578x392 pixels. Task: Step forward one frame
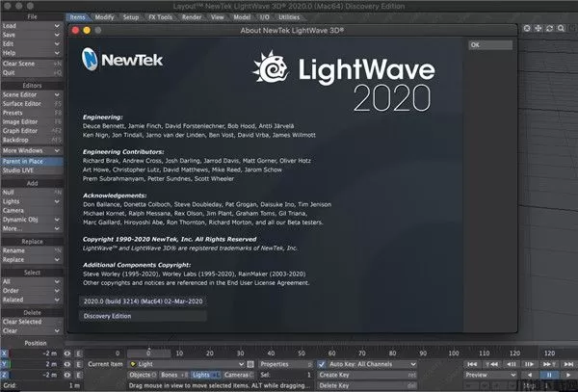pos(530,364)
